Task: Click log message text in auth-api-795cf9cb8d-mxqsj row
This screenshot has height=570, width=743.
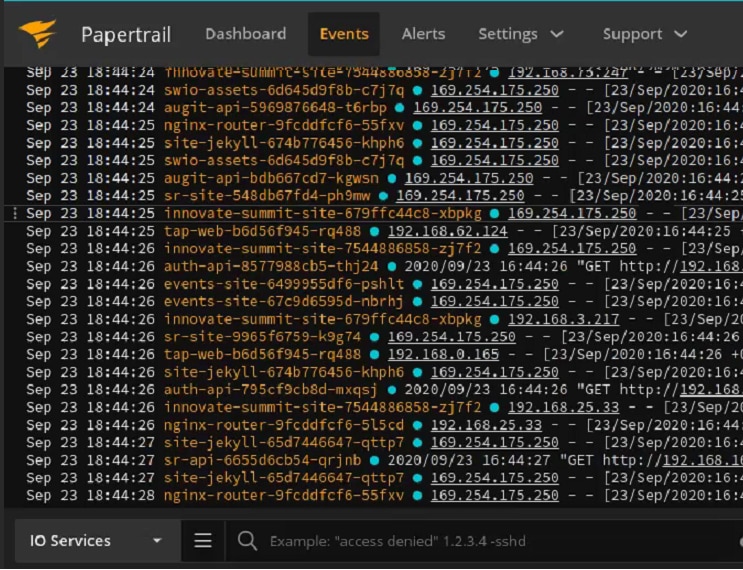Action: 573,390
